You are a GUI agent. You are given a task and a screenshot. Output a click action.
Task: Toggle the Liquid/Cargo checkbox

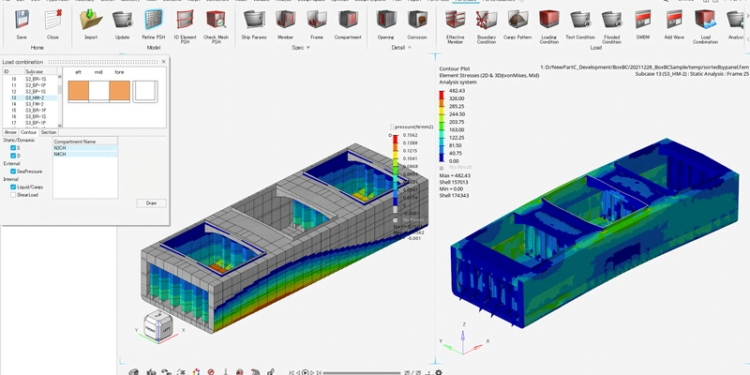tap(13, 187)
